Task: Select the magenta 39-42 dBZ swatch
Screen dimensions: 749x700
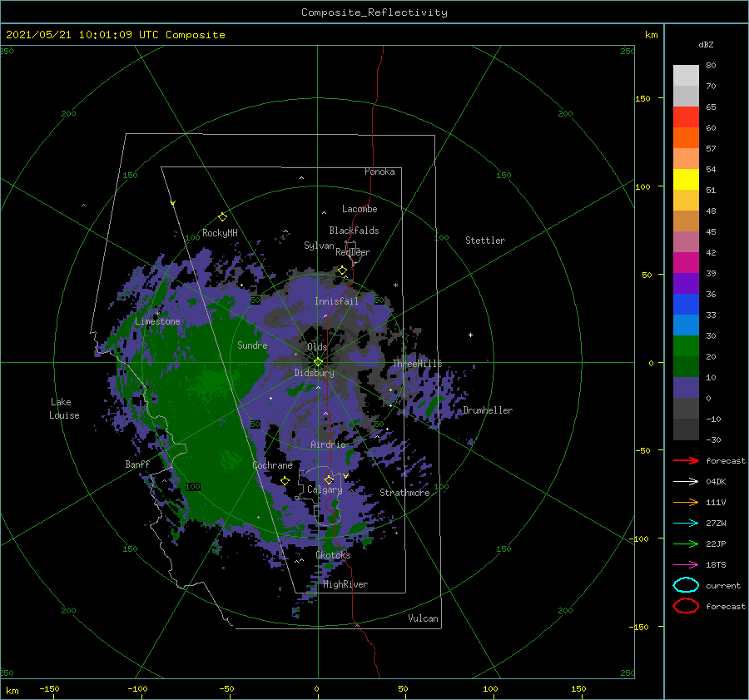Action: 686,262
